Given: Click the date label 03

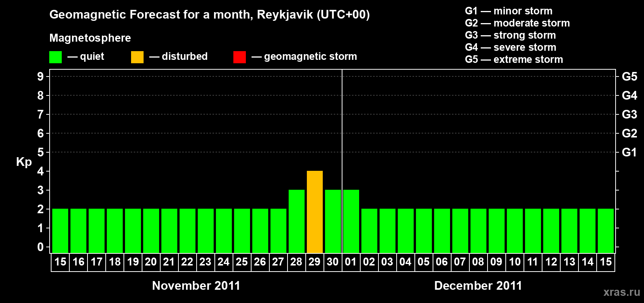Looking at the screenshot, I should (387, 262).
